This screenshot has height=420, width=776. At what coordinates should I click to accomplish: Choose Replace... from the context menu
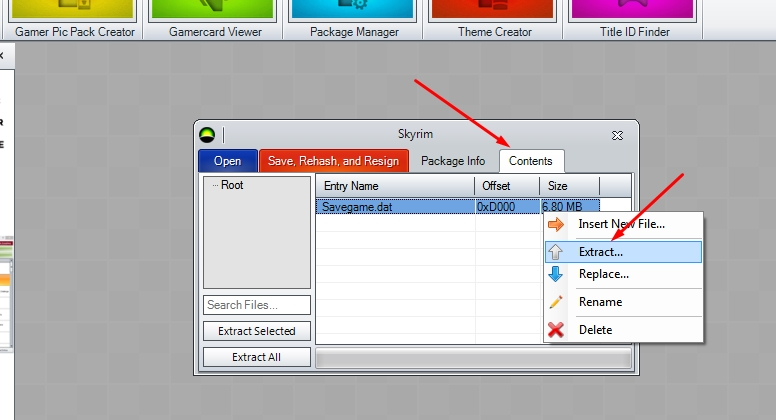tap(623, 274)
